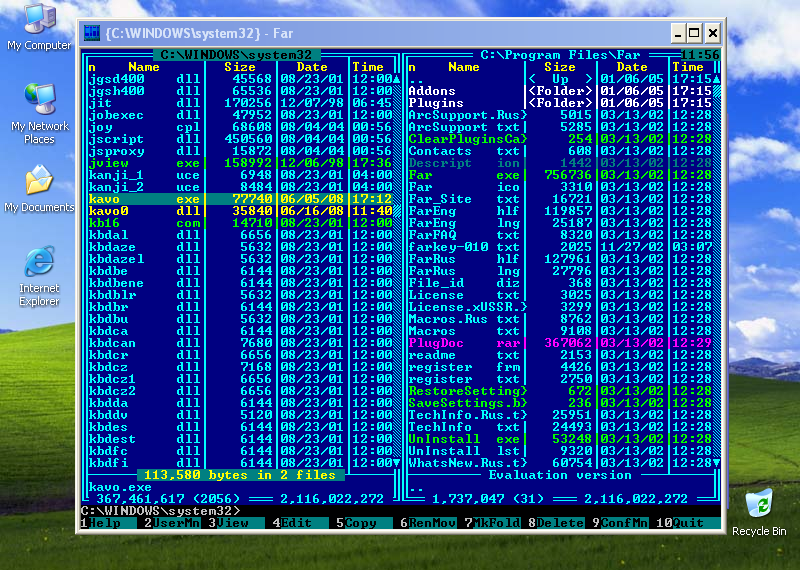Select the parent directory '..' Up entry
Screen dimensions: 800x570
(560, 79)
